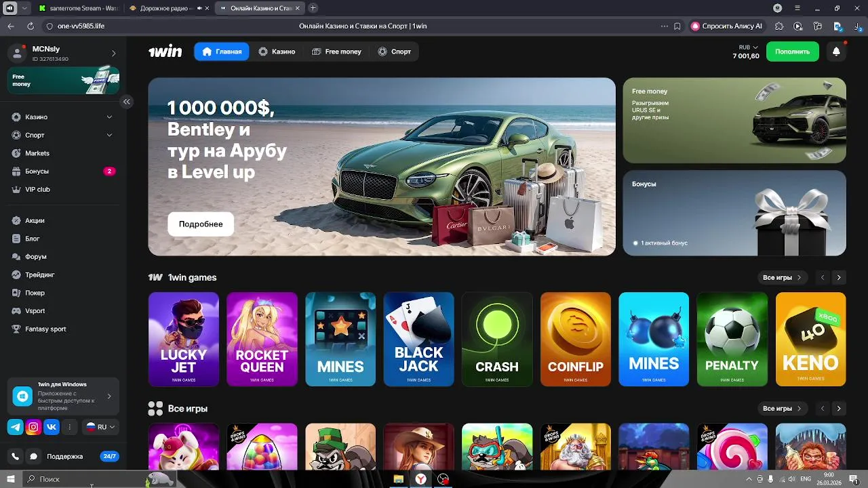Click Все игры button in 1win games

pos(782,277)
